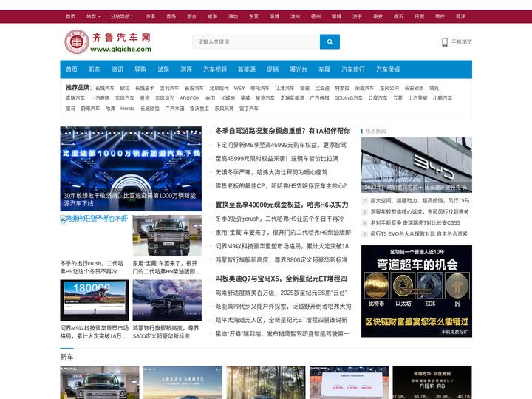Open the 鸿蒙智行 dragon car thumbnail
The width and height of the screenshot is (532, 399).
167,300
